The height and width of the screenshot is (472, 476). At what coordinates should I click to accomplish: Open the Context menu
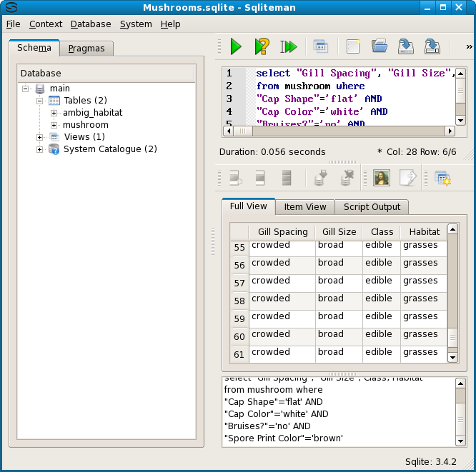[x=46, y=24]
